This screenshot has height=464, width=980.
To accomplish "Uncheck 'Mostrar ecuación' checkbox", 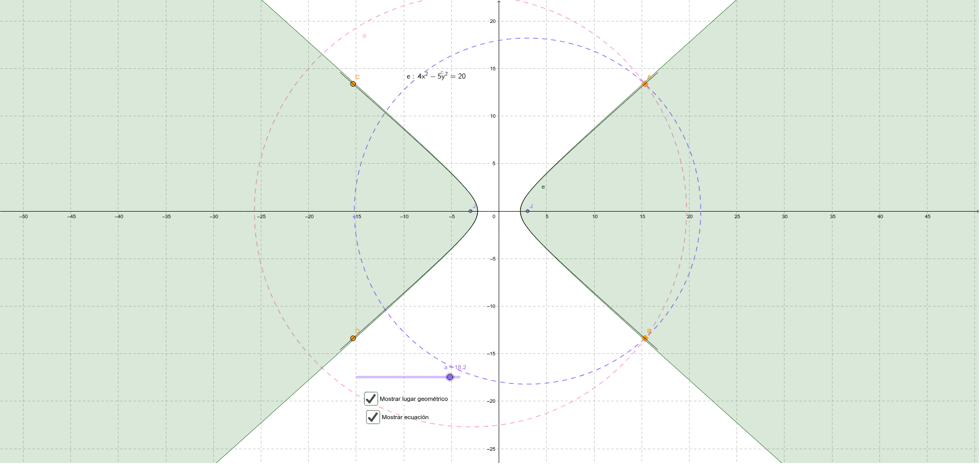I will point(373,417).
